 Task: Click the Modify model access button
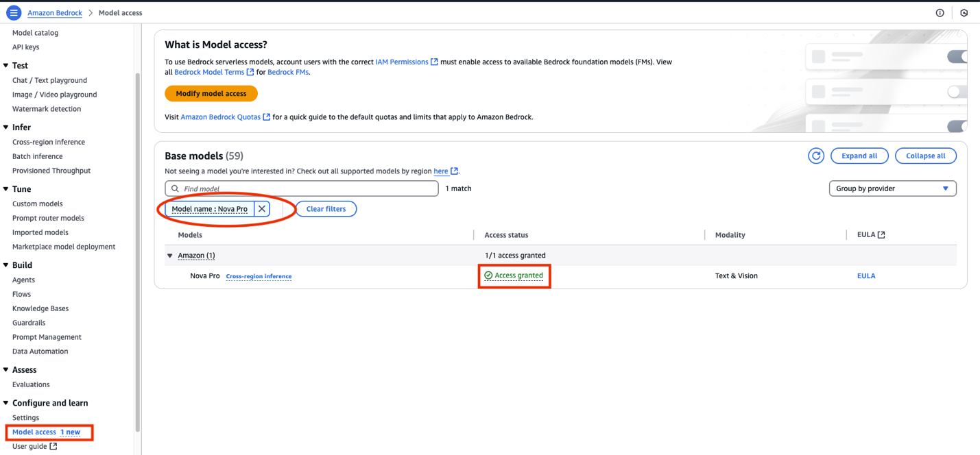pos(211,94)
